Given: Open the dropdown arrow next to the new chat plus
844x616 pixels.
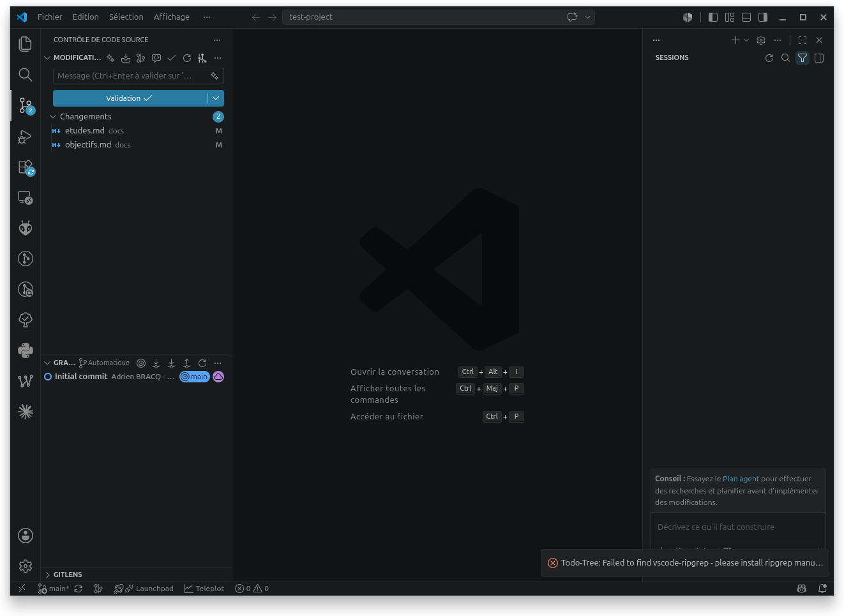Looking at the screenshot, I should (746, 40).
